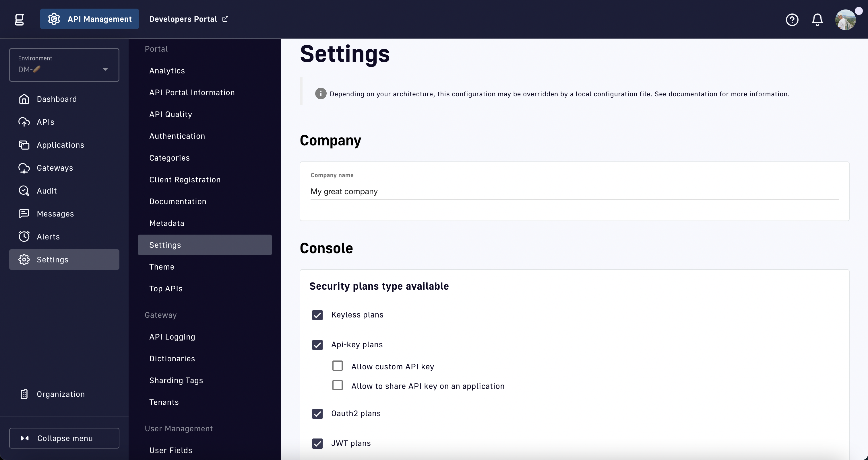Uncheck the Oauth2 plans checkbox
868x460 pixels.
pos(317,414)
